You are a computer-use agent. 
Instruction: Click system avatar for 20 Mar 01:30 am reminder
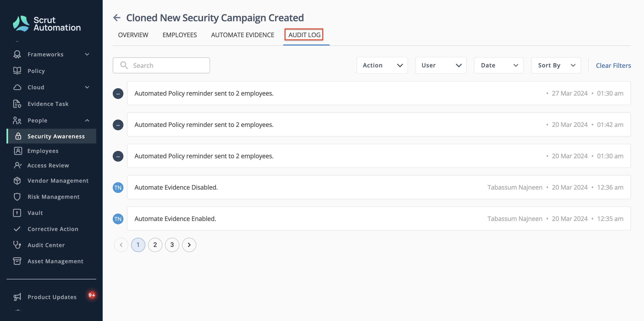pos(118,156)
